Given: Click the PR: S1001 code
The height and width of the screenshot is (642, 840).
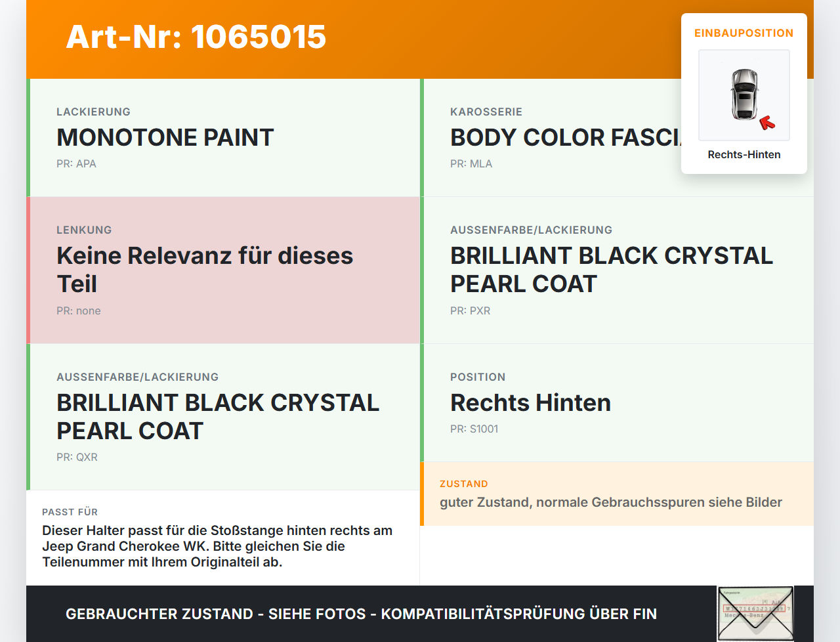Looking at the screenshot, I should [474, 429].
